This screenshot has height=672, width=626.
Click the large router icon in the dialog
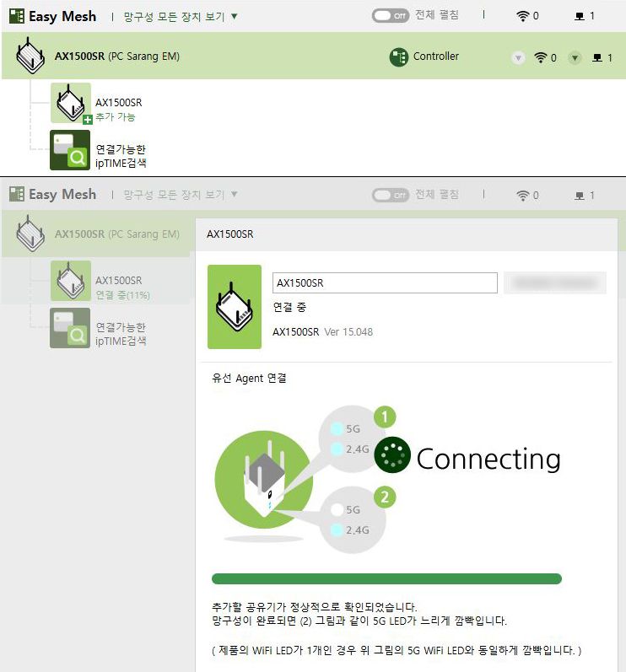click(234, 307)
